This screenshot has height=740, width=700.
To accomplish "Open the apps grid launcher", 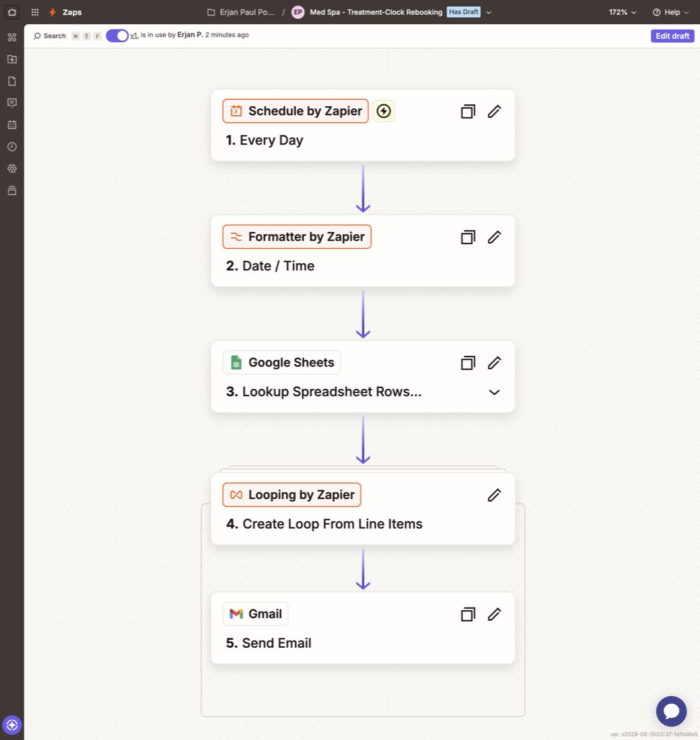I will [35, 12].
